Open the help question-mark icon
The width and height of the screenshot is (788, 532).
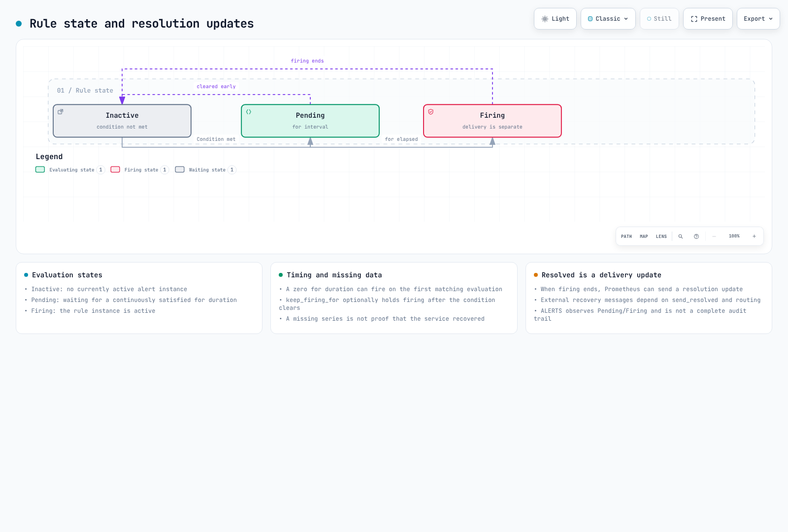click(x=696, y=236)
